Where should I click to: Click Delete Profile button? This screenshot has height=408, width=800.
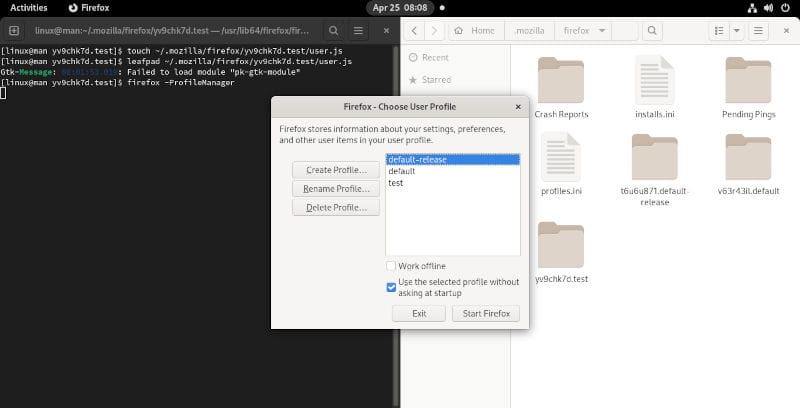tap(336, 208)
